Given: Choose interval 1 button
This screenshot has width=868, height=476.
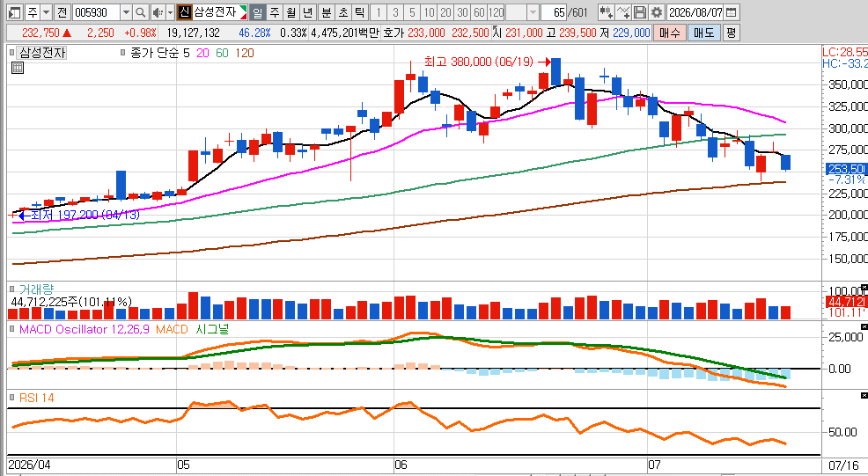Looking at the screenshot, I should (379, 12).
